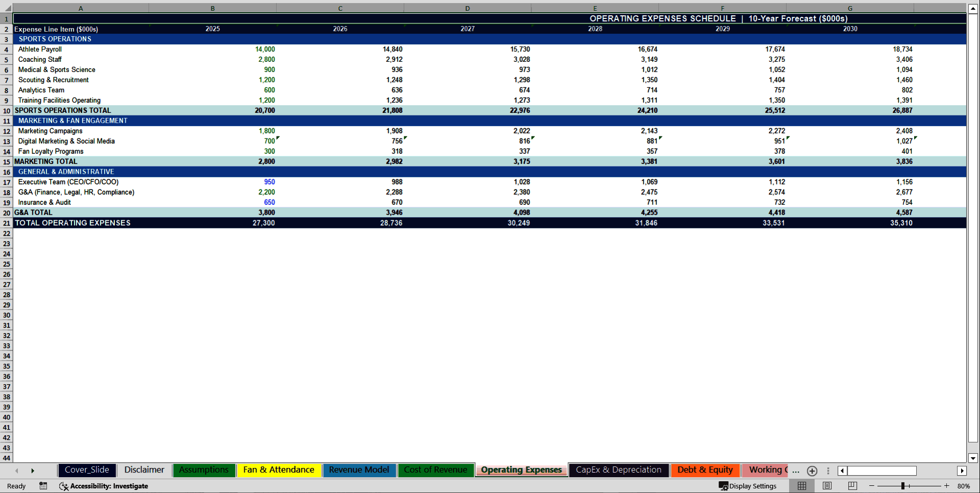Select the Normal view icon
The width and height of the screenshot is (980, 493).
click(x=801, y=486)
